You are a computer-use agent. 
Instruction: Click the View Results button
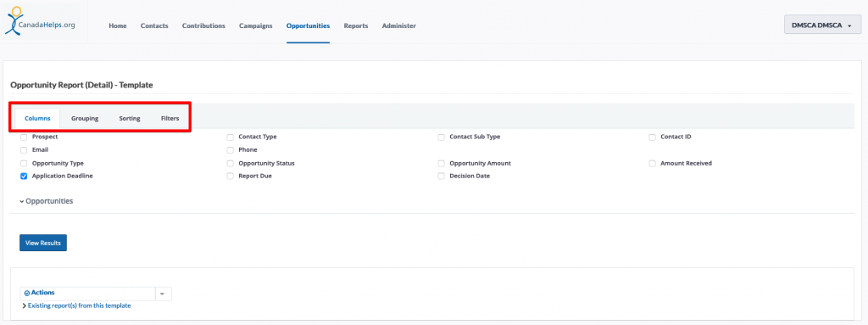(x=43, y=243)
